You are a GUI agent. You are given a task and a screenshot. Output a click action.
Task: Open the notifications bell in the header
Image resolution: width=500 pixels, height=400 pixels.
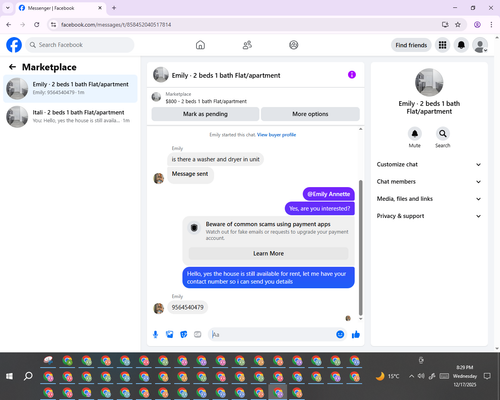point(461,45)
